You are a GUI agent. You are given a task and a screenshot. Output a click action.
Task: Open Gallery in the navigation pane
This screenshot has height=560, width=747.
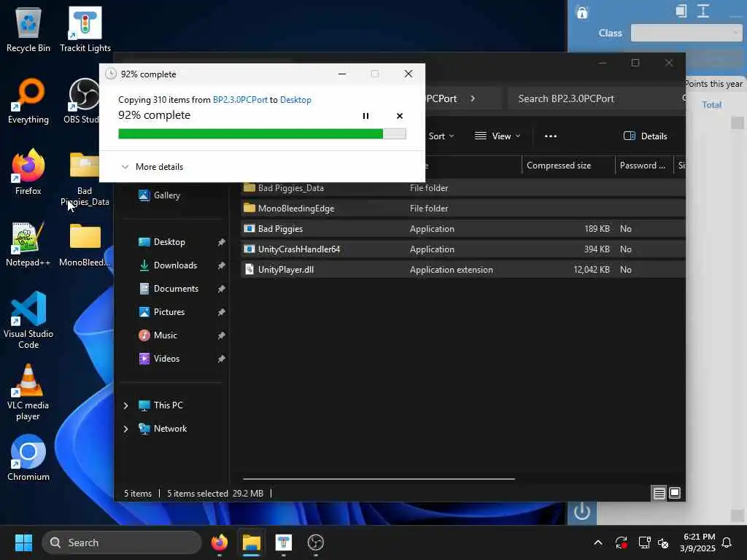(x=167, y=195)
